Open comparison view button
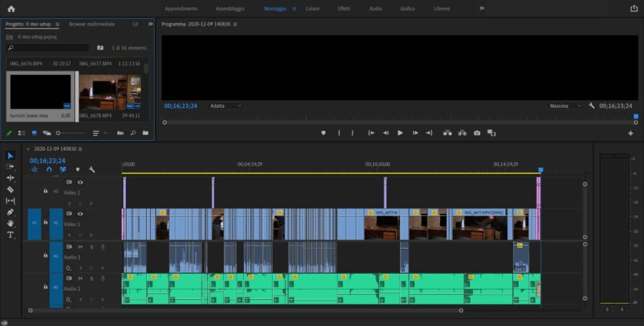The width and height of the screenshot is (644, 326). pos(491,133)
